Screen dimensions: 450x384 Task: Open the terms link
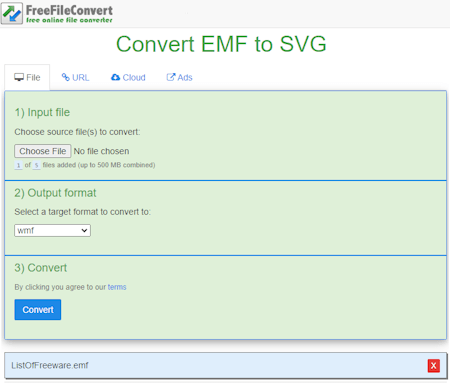pos(117,287)
